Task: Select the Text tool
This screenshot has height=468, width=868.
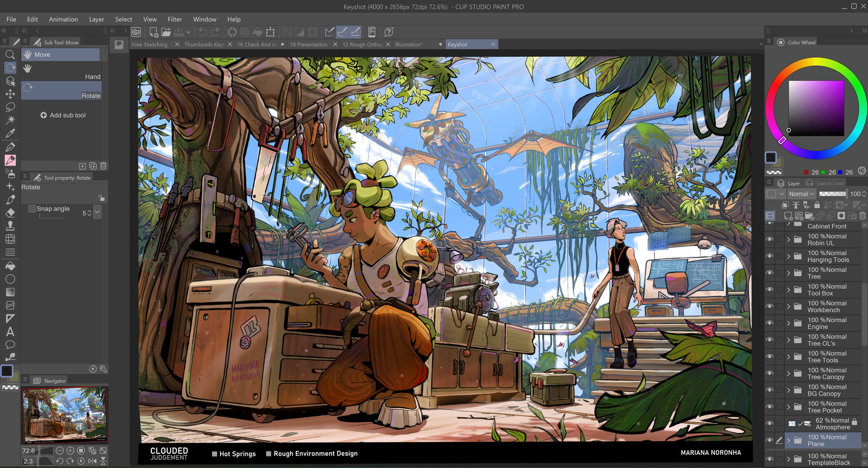Action: pyautogui.click(x=10, y=332)
